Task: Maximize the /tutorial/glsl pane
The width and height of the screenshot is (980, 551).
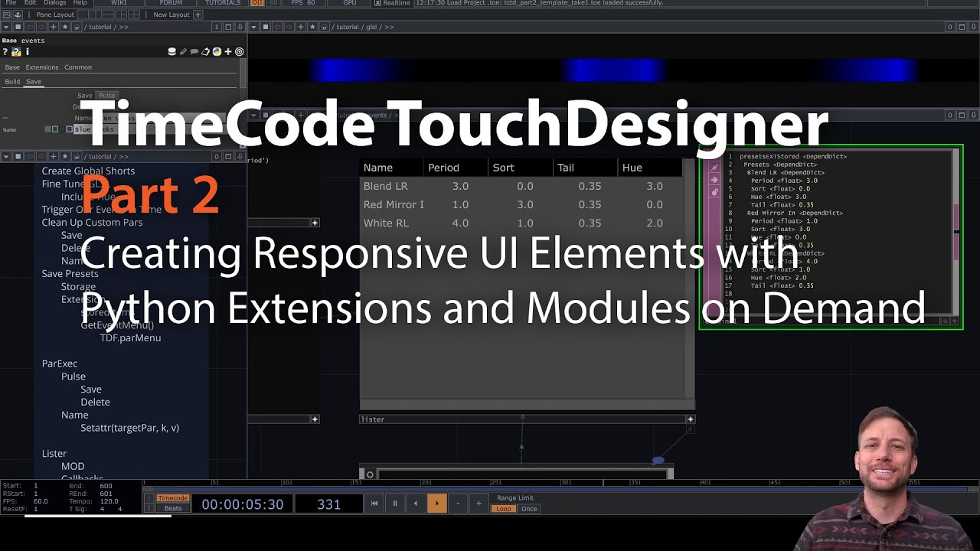Action: point(962,27)
